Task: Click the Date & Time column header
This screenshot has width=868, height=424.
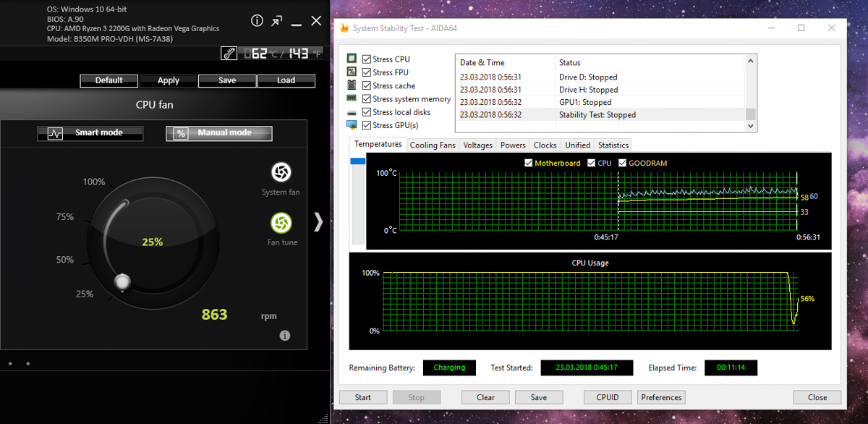Action: [505, 63]
